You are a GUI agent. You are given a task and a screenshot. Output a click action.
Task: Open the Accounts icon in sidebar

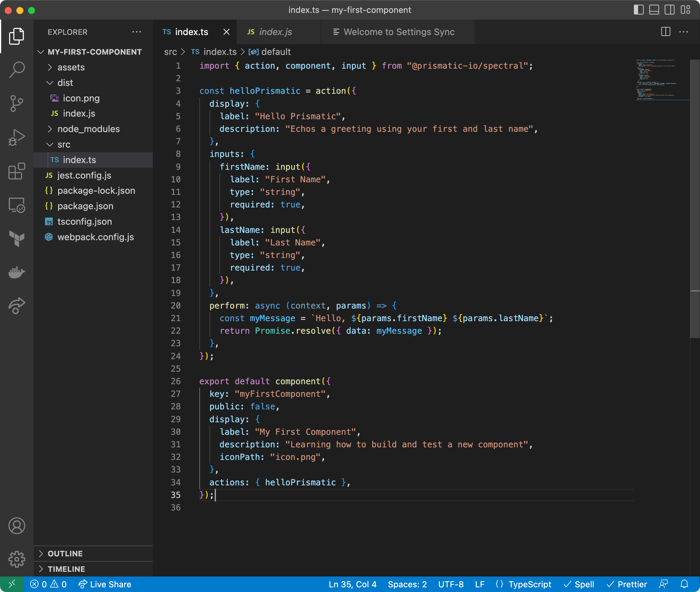(x=16, y=526)
